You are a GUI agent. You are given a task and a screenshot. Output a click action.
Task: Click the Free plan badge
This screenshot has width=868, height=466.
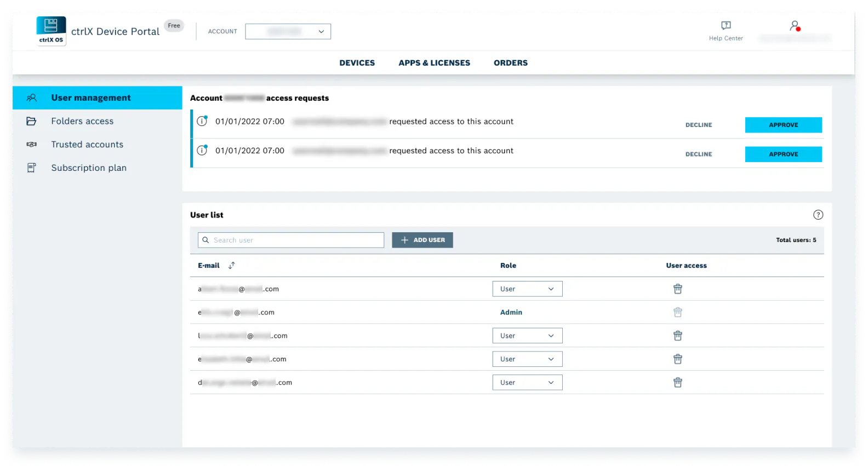(x=174, y=26)
